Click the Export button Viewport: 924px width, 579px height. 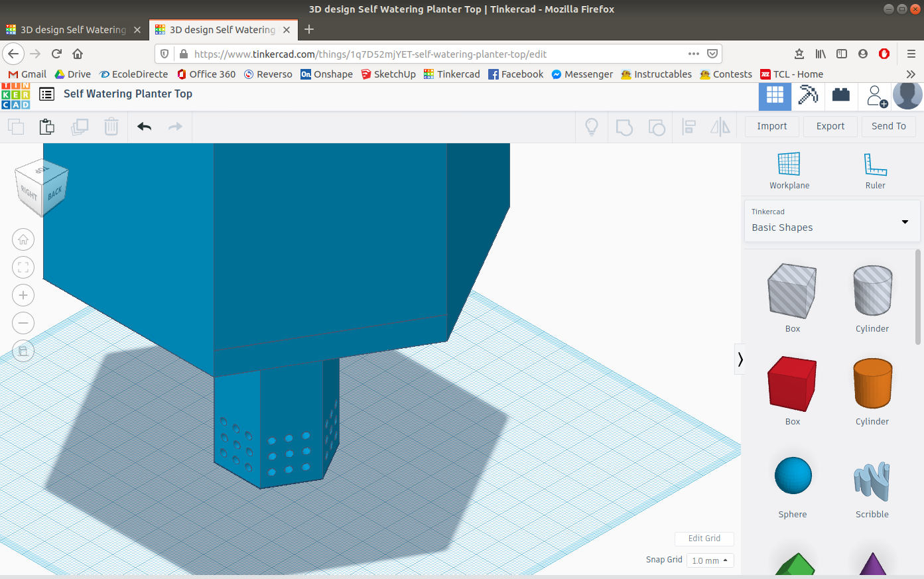pyautogui.click(x=830, y=126)
